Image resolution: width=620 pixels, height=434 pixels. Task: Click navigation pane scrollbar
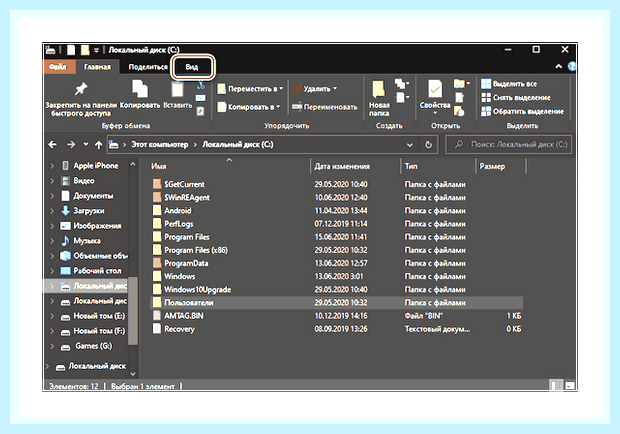[133, 310]
